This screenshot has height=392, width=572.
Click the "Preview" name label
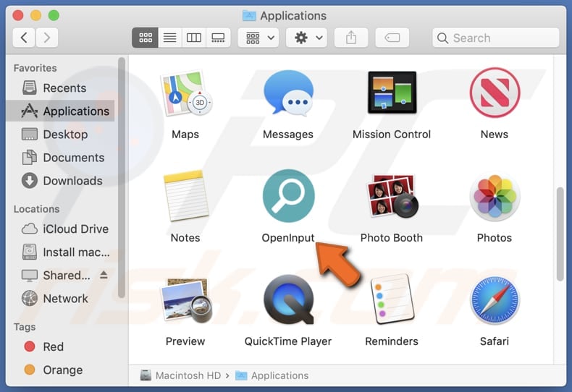[185, 341]
